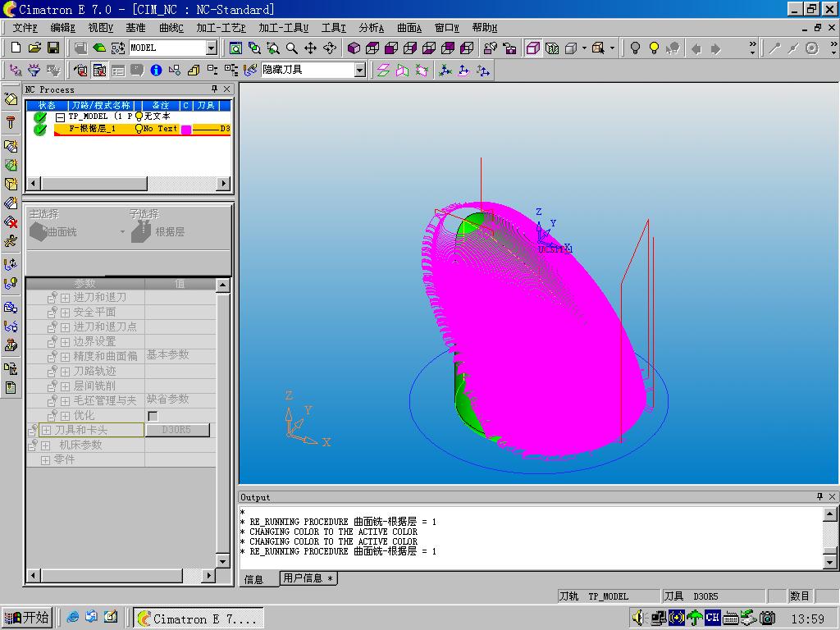
Task: Switch to the 用户信息 output tab
Action: point(308,578)
